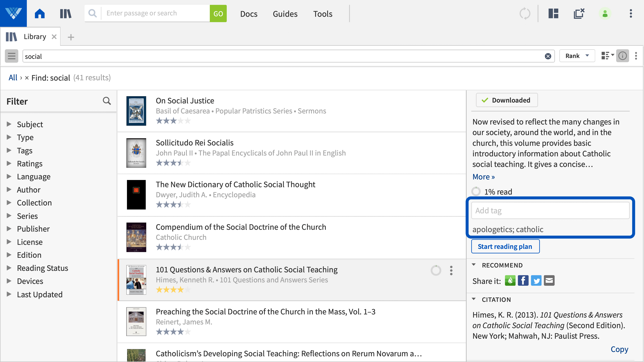Open the Guides menu
644x362 pixels.
point(285,14)
